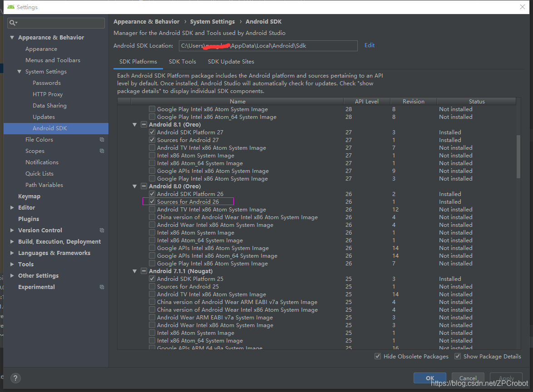This screenshot has width=533, height=392.
Task: Uncheck Android SDK Platform 26
Action: coord(152,194)
